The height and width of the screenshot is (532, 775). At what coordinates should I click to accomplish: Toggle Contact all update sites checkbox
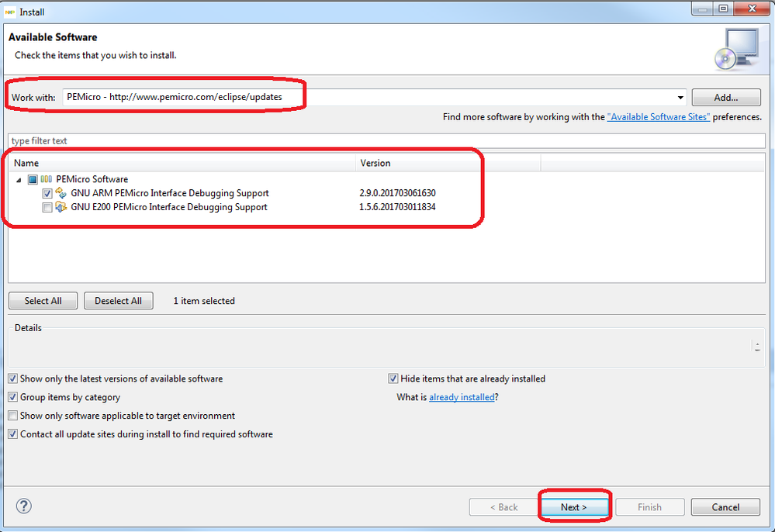tap(13, 434)
